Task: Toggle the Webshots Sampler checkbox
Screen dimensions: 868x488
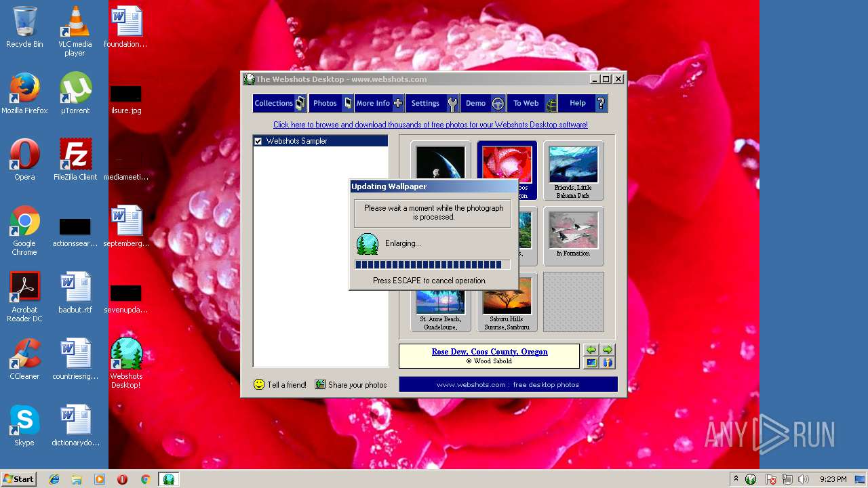Action: click(258, 141)
